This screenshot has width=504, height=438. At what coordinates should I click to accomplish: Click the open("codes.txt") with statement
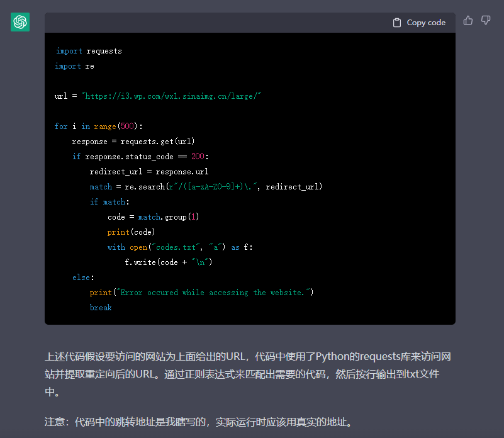click(180, 247)
